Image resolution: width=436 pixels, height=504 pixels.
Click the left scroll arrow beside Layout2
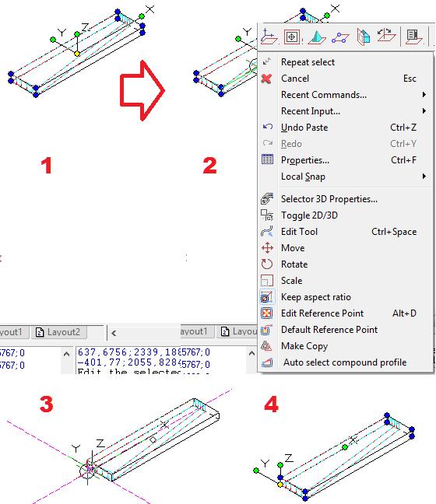coord(114,334)
